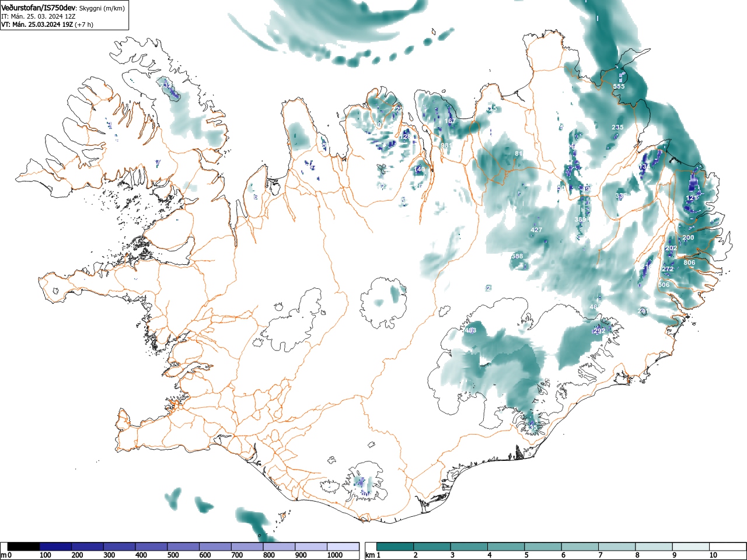Click the '981' visibility value in the north
The height and width of the screenshot is (560, 747).
[446, 145]
